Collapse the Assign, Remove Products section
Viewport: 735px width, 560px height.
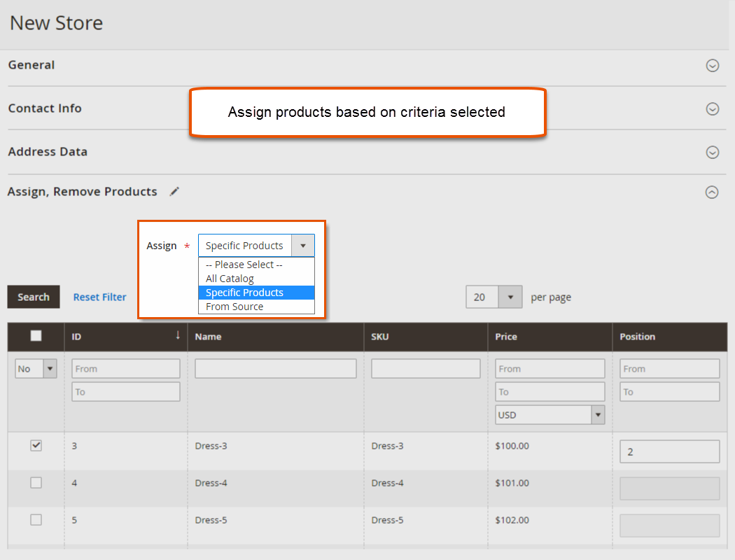pyautogui.click(x=712, y=192)
